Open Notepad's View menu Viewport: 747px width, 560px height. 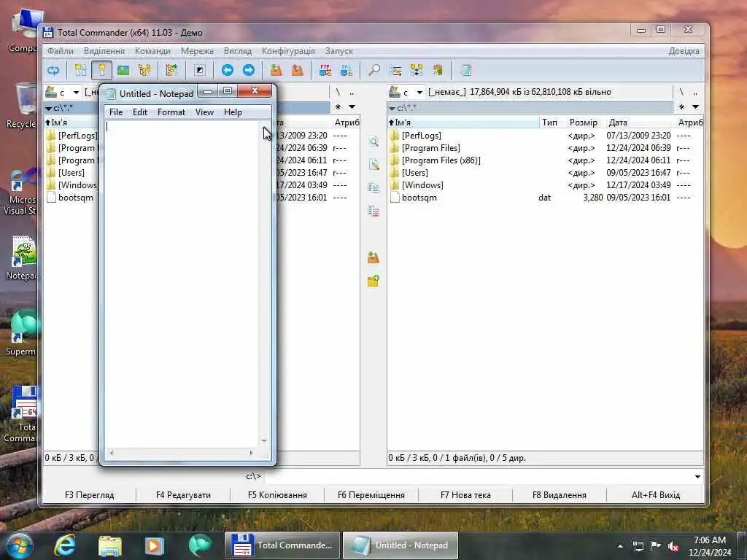point(204,112)
